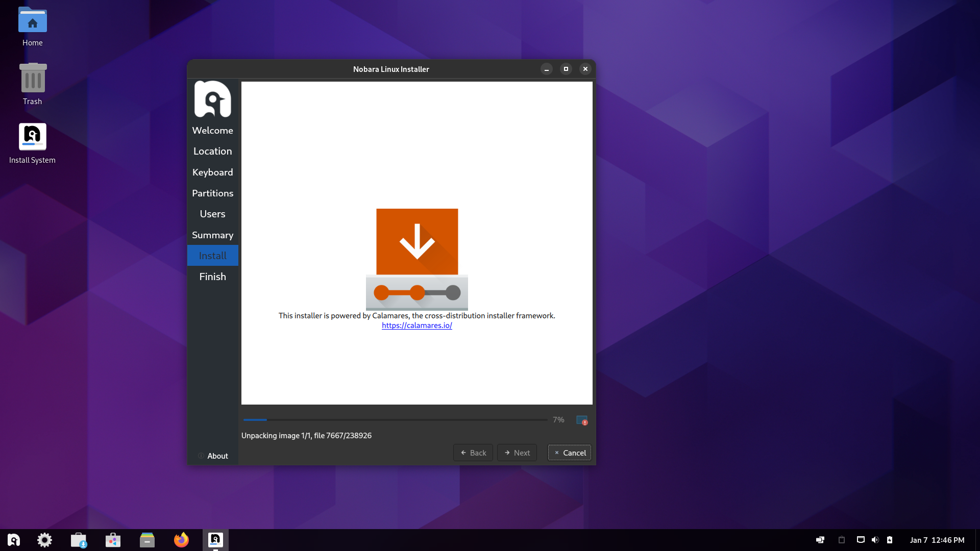Open the package installer taskbar icon

click(79, 540)
